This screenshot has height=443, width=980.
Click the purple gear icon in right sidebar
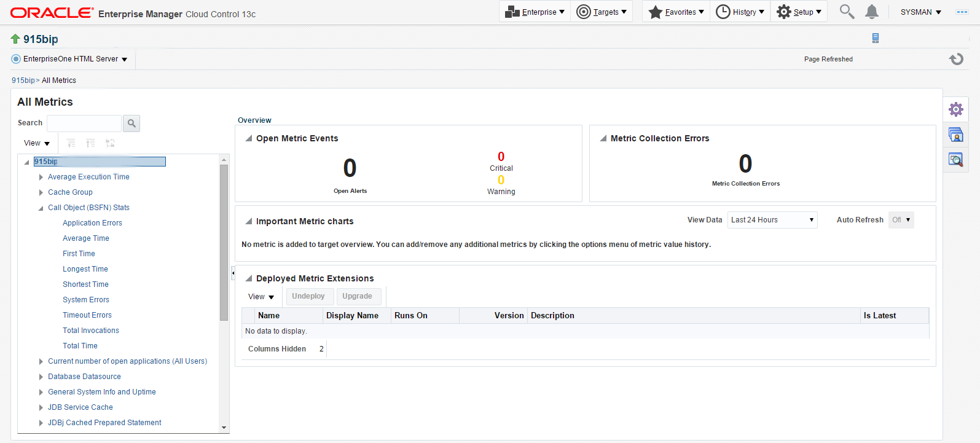[x=956, y=109]
